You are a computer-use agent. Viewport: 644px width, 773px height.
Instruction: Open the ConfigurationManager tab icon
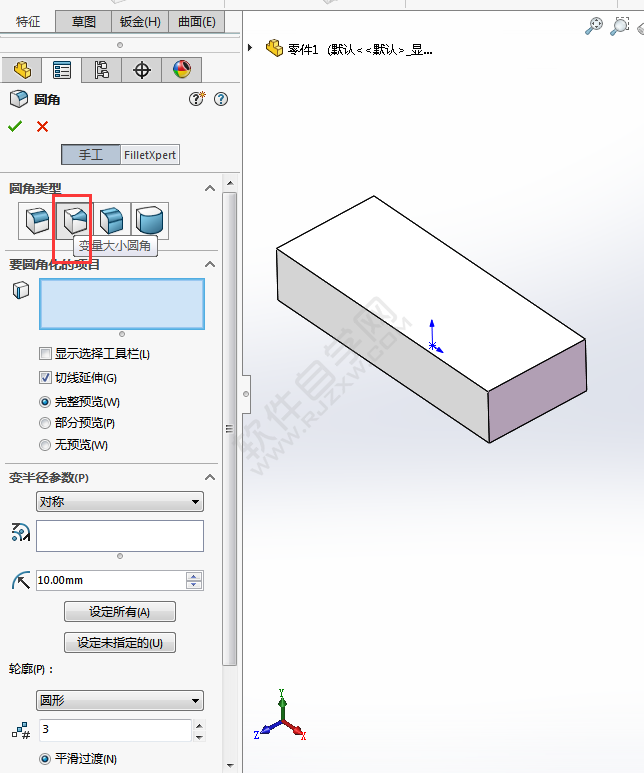coord(102,70)
